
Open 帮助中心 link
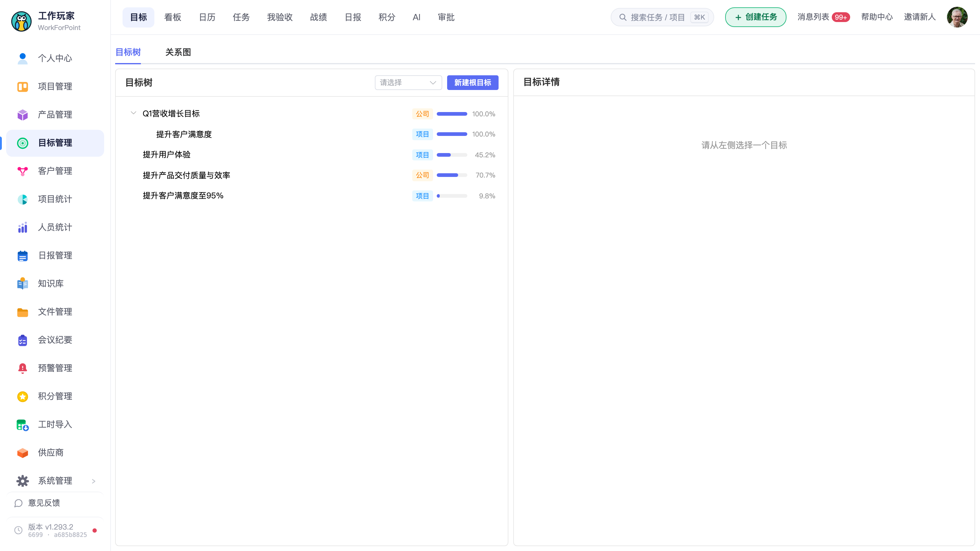877,17
